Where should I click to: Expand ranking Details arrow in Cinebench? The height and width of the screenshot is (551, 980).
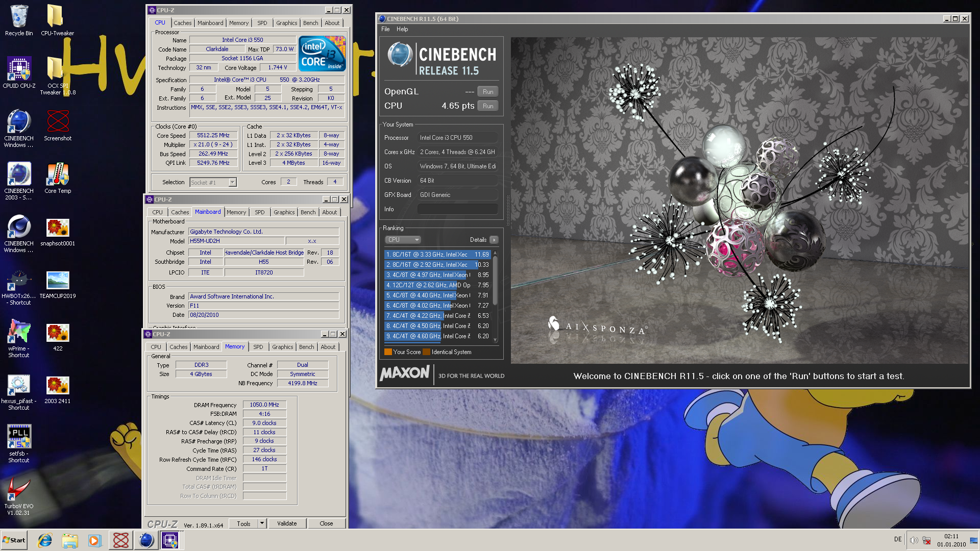point(494,240)
